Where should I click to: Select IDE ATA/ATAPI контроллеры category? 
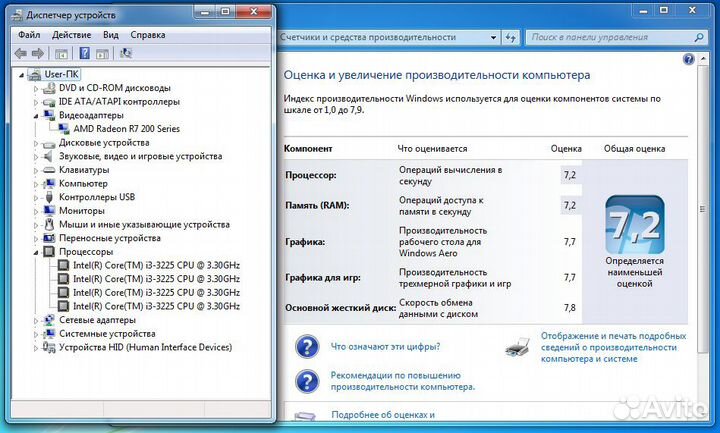pyautogui.click(x=119, y=101)
